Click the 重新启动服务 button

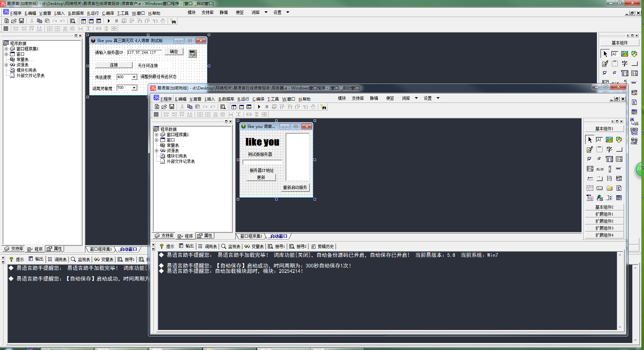click(295, 188)
